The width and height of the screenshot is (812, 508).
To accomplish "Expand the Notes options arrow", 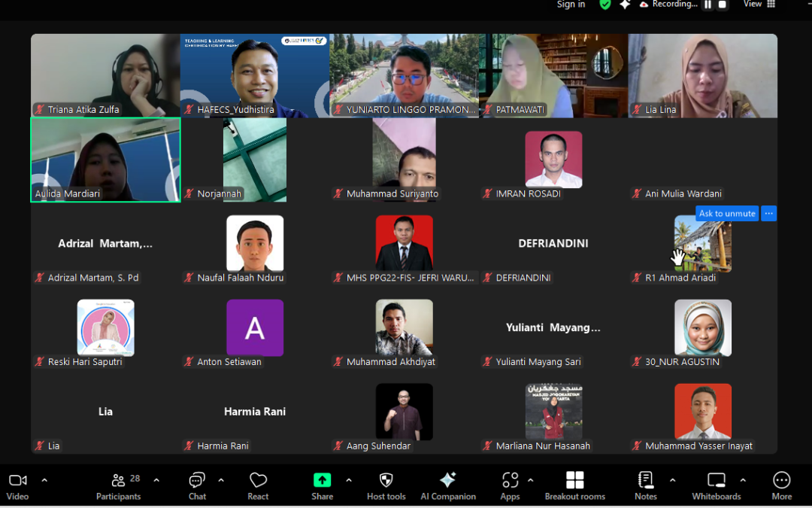I will [x=673, y=480].
